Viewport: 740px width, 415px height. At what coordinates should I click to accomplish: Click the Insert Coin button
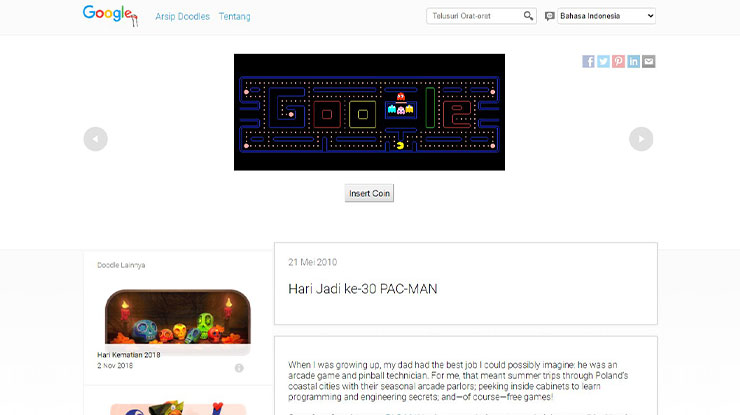coord(369,193)
